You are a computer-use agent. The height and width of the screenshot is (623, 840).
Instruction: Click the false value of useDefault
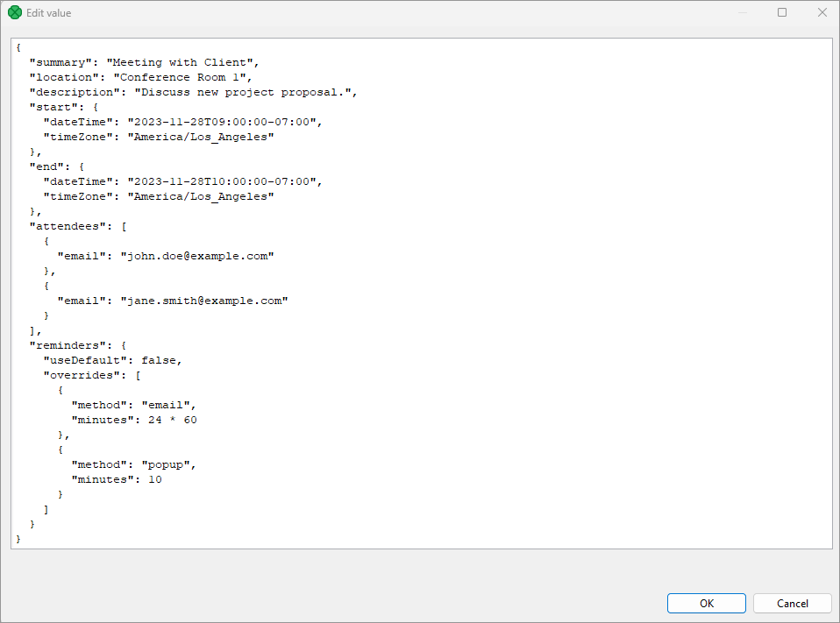[159, 360]
